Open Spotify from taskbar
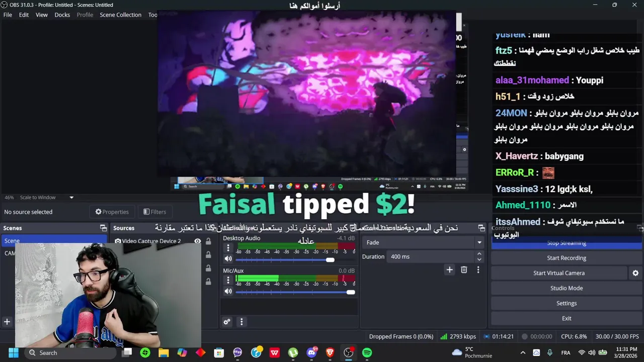Image resolution: width=644 pixels, height=362 pixels. (x=367, y=353)
